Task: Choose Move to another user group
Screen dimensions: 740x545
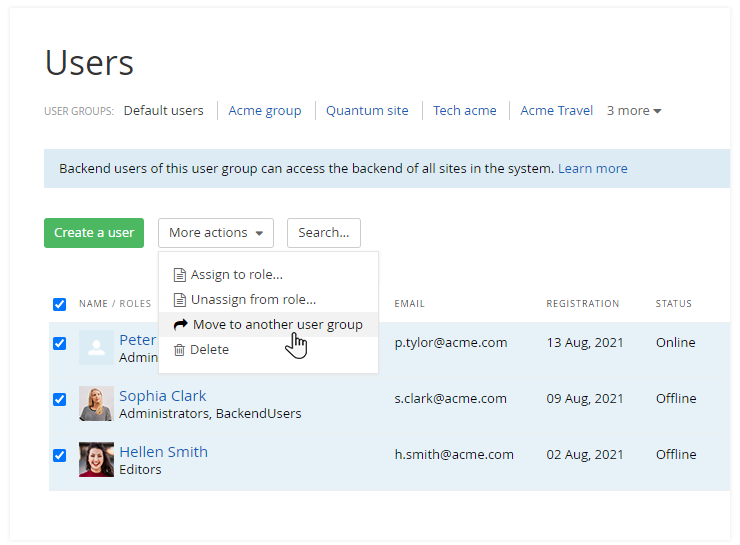Action: pos(277,325)
